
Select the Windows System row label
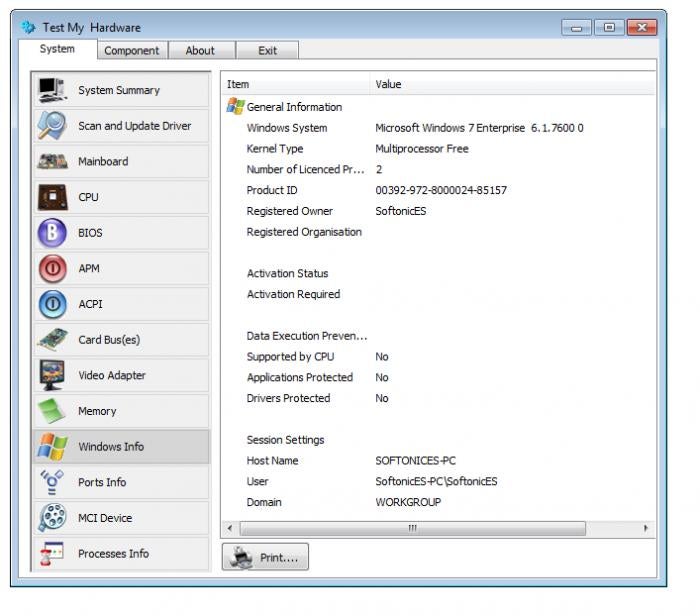[x=287, y=128]
